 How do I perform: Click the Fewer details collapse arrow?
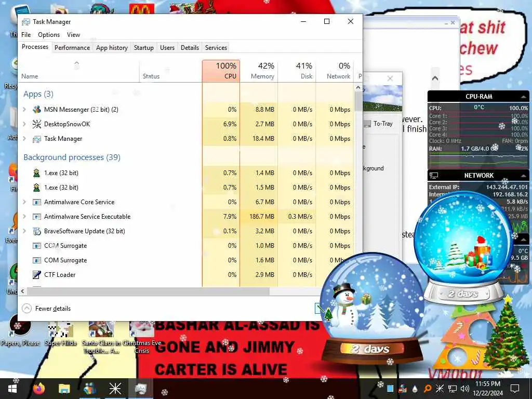click(26, 309)
